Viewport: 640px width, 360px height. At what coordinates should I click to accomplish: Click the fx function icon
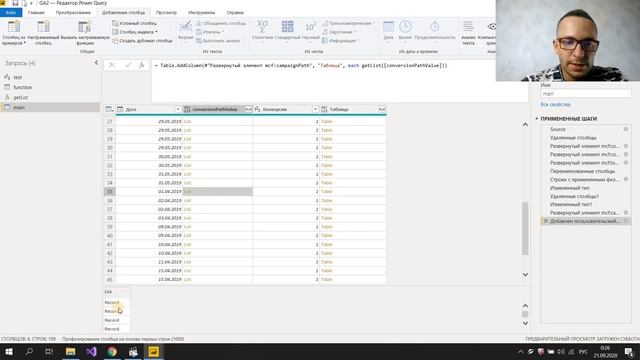pos(142,65)
